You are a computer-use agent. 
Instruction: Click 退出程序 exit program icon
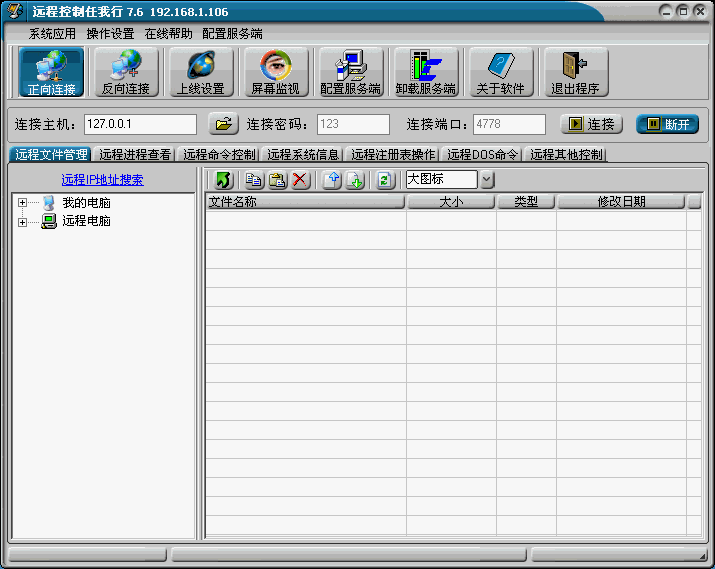574,72
